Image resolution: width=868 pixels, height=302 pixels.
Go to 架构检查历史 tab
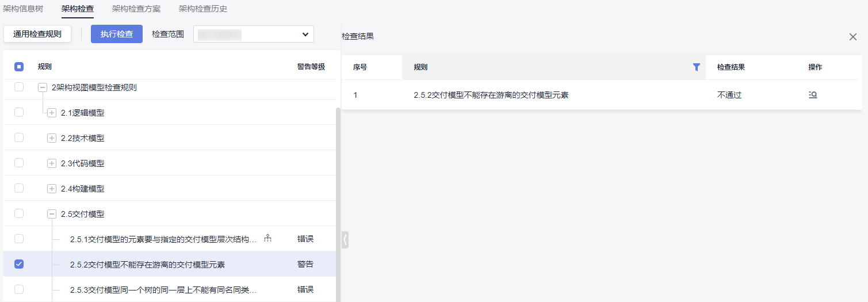tap(203, 9)
